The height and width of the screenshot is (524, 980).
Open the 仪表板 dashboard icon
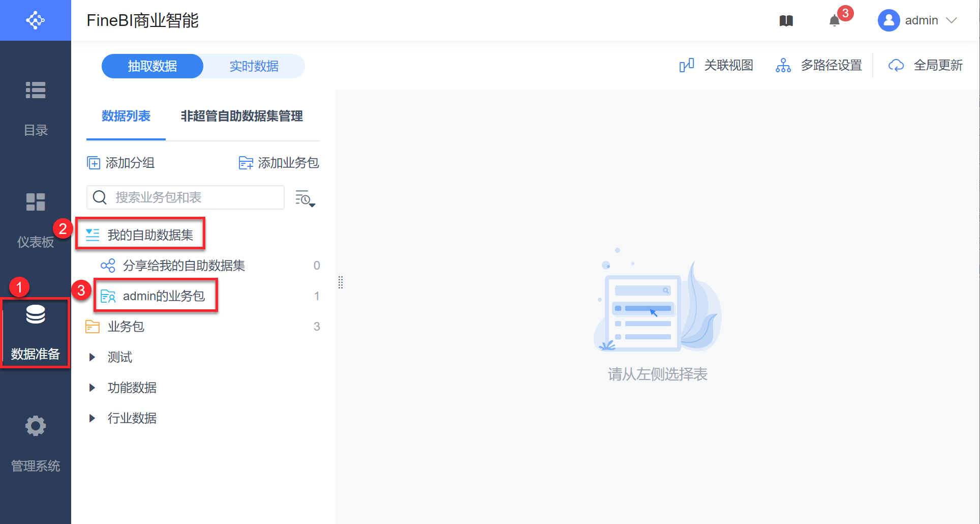click(x=36, y=202)
